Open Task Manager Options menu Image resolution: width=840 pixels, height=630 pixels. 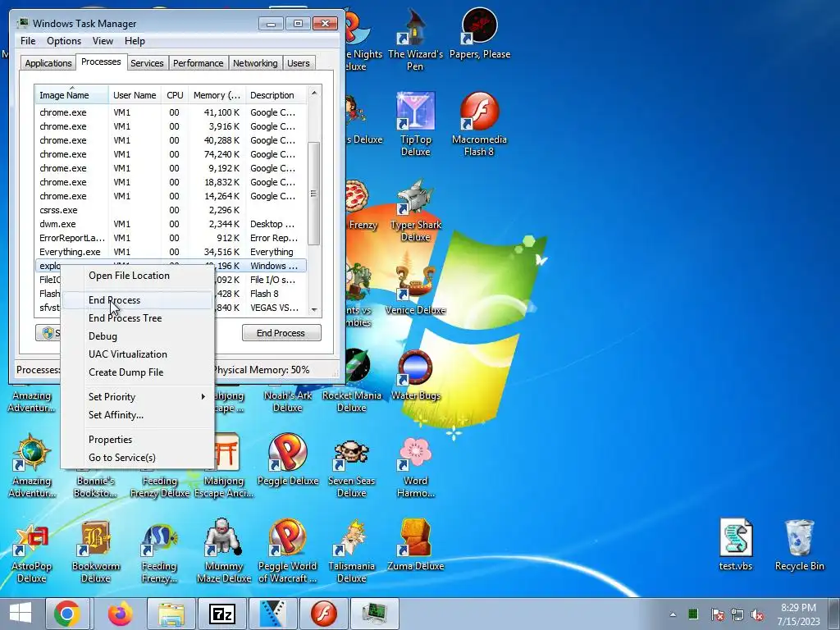pyautogui.click(x=64, y=41)
